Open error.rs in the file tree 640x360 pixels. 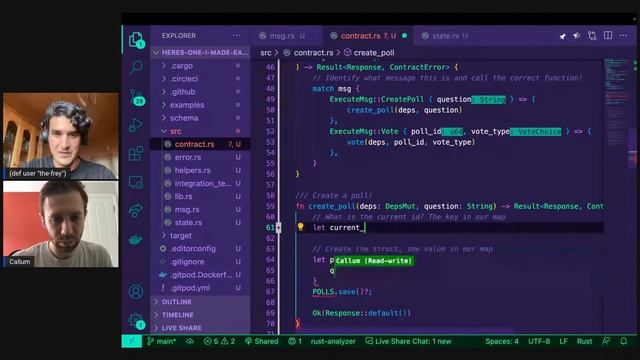pos(200,157)
